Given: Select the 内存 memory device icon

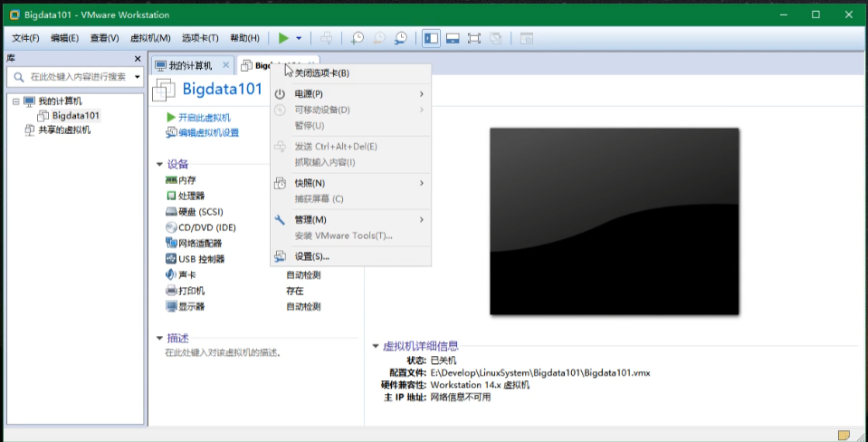Looking at the screenshot, I should pos(171,180).
